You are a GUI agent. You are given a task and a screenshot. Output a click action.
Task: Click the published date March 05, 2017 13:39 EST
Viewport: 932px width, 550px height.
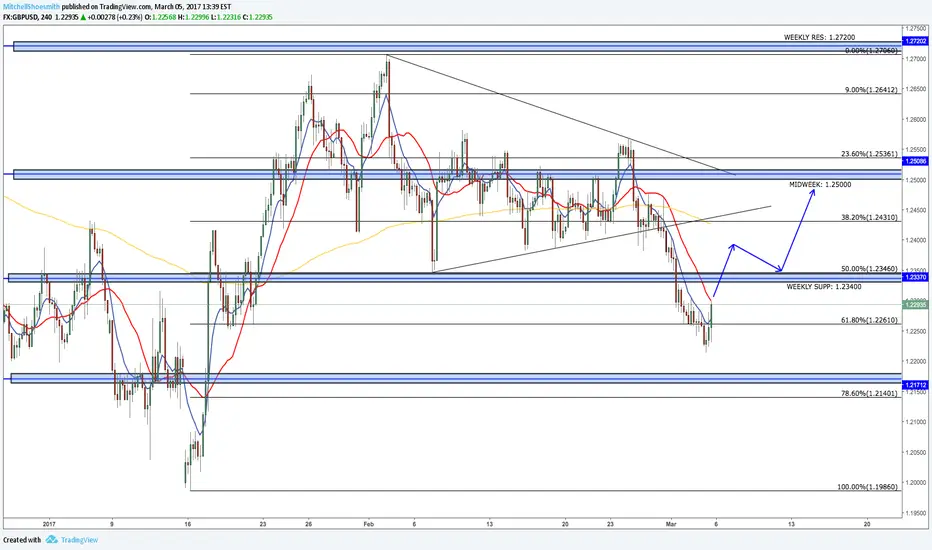coord(192,7)
